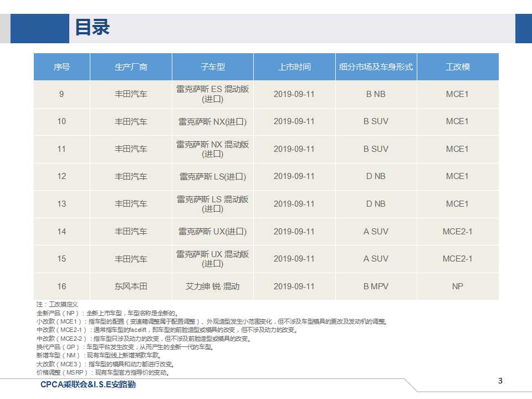Select the B MPV cell
Image resolution: width=532 pixels, height=399 pixels.
point(376,287)
